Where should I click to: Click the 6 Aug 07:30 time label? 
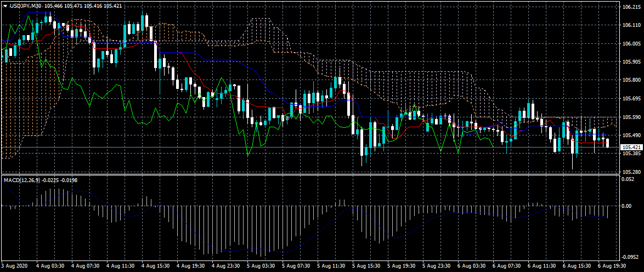tap(507, 266)
